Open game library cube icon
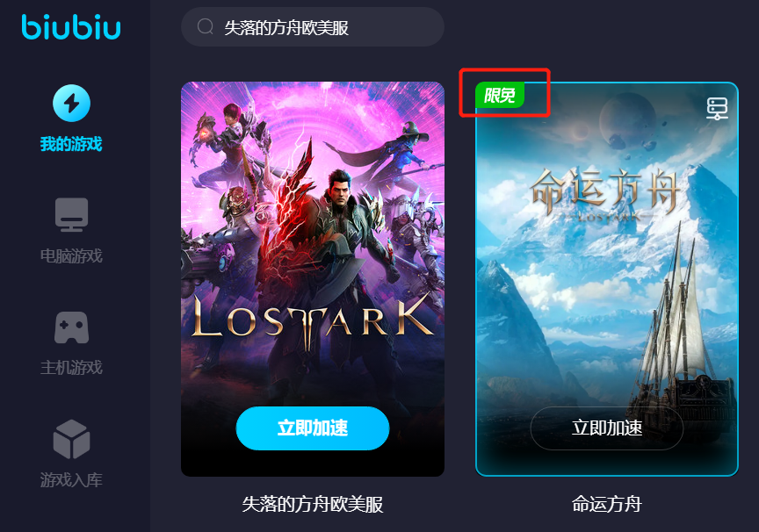Image resolution: width=759 pixels, height=532 pixels. 71,439
